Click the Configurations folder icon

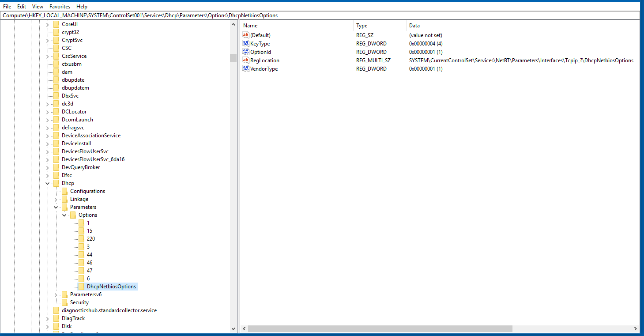[64, 191]
